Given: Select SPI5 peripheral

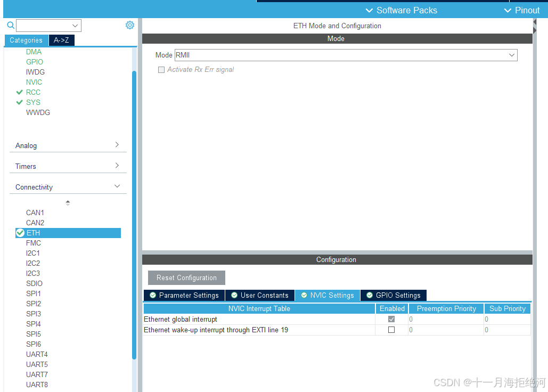Looking at the screenshot, I should 34,334.
